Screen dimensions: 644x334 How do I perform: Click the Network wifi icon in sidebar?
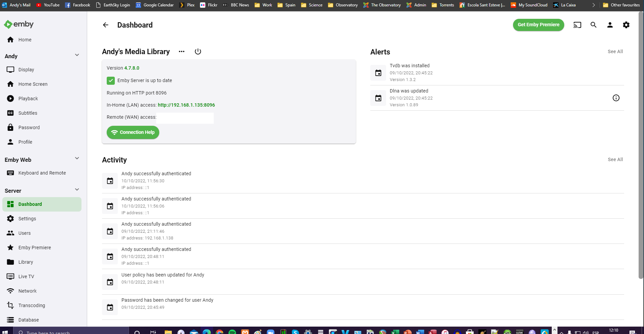pos(10,291)
